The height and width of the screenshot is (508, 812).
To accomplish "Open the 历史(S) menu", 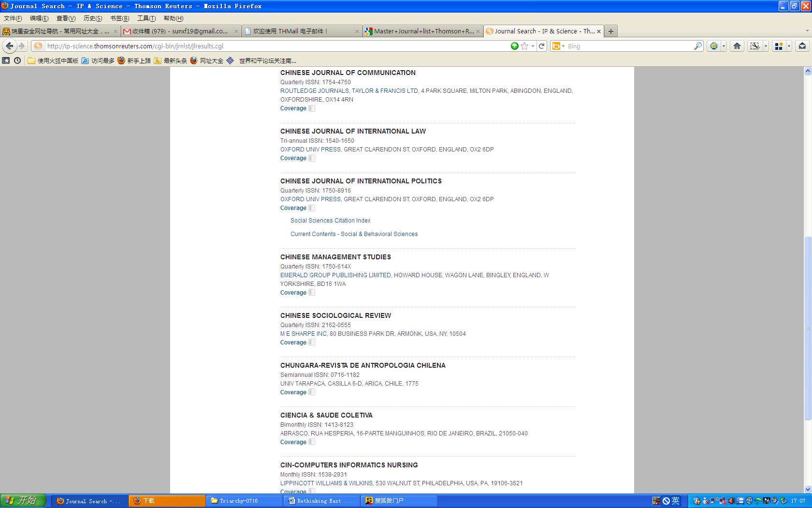I will click(x=93, y=18).
